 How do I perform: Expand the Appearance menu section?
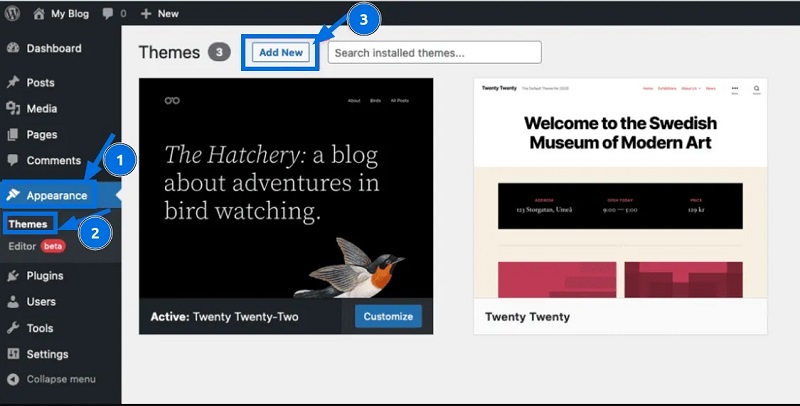coord(56,195)
